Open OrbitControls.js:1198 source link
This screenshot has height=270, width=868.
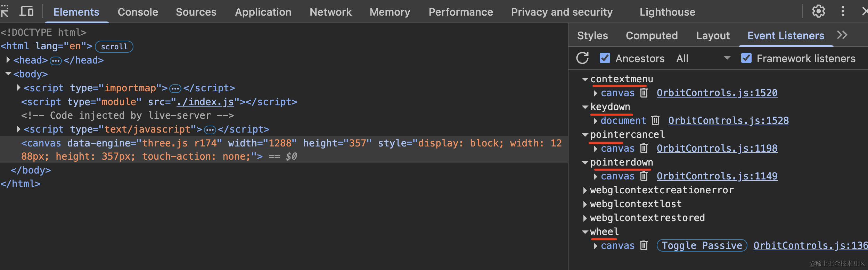click(x=717, y=149)
